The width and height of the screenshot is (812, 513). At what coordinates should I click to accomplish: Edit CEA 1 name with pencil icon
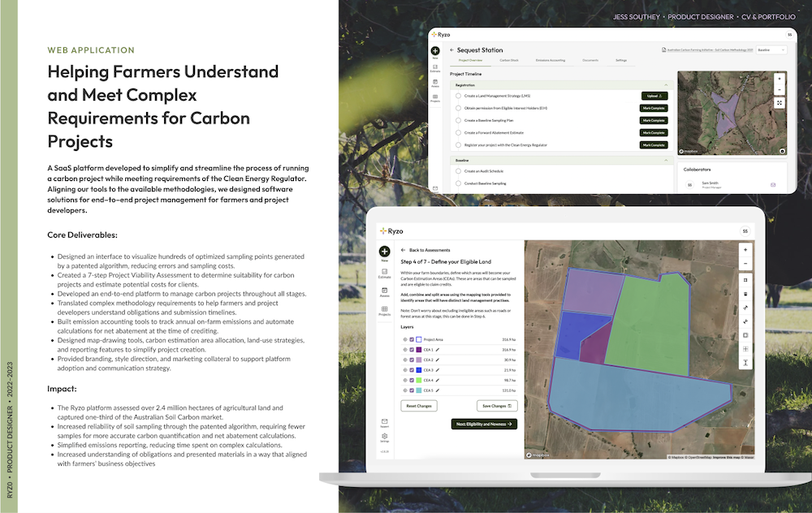click(x=438, y=350)
